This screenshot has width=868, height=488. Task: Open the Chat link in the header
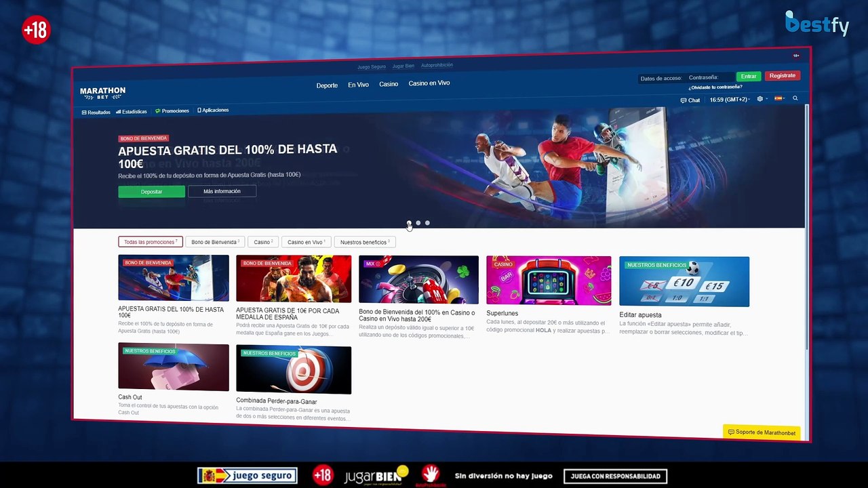click(690, 100)
